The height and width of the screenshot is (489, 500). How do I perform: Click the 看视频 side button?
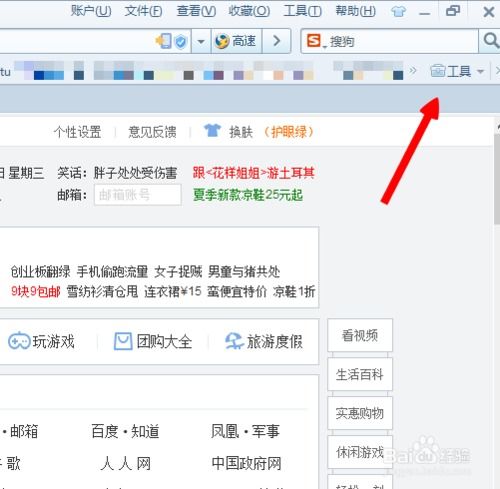[x=360, y=335]
